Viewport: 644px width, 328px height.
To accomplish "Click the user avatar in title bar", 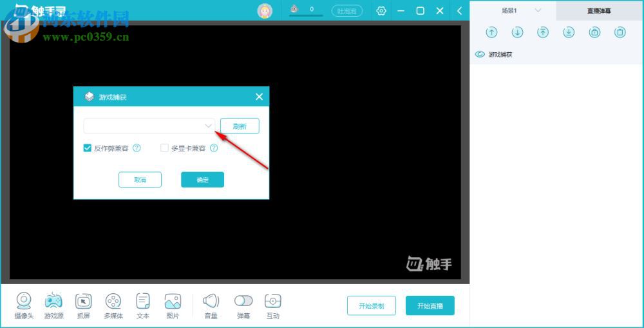I will [x=265, y=11].
